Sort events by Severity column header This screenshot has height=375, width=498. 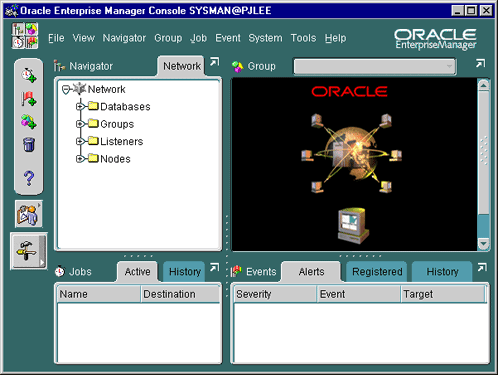[275, 294]
